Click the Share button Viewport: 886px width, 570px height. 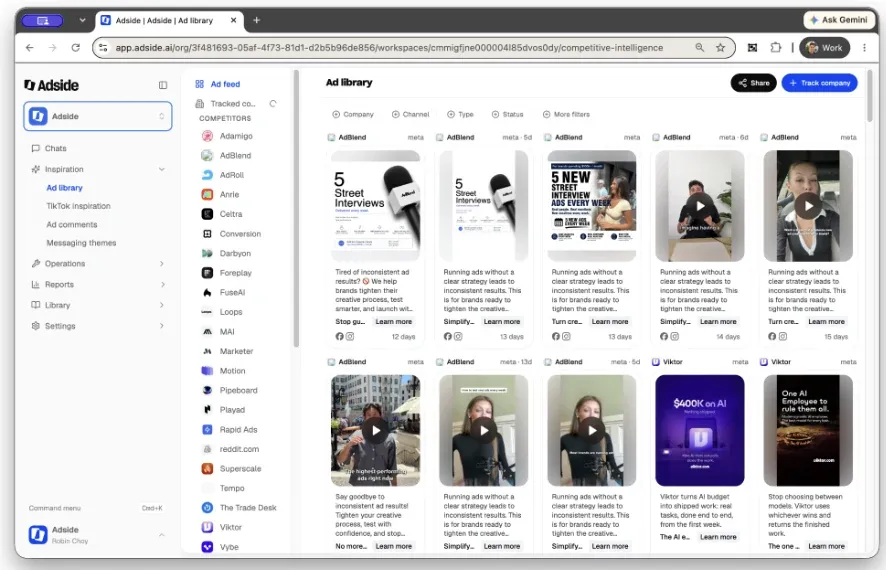click(754, 83)
